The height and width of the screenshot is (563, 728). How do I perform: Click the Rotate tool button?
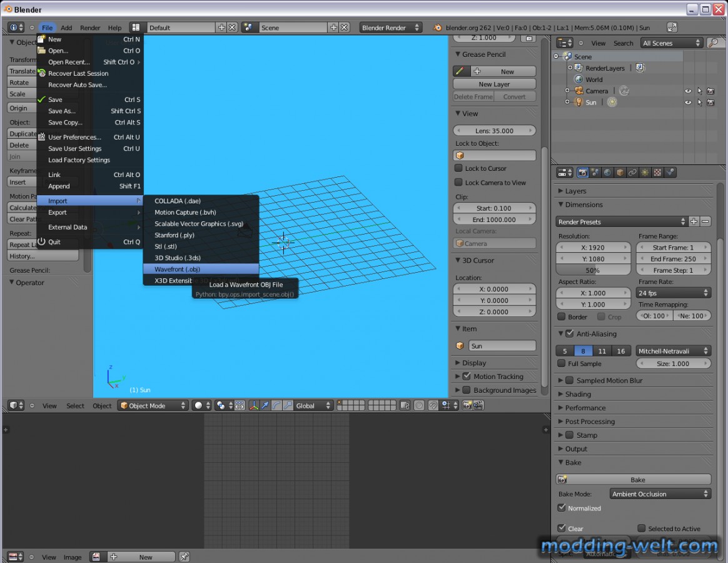(x=23, y=82)
